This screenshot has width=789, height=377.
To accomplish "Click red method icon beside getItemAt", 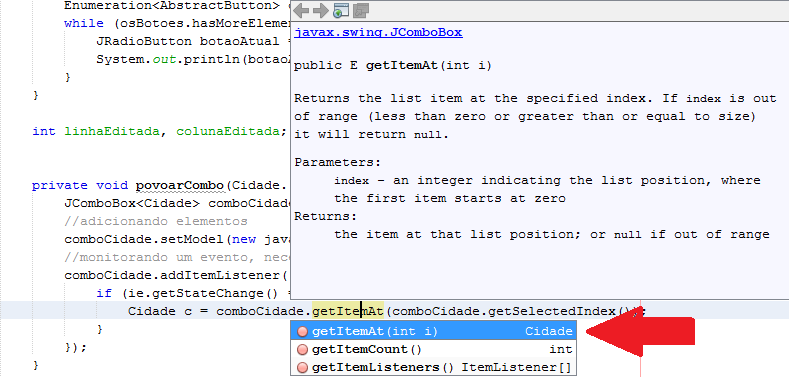I will [x=302, y=331].
